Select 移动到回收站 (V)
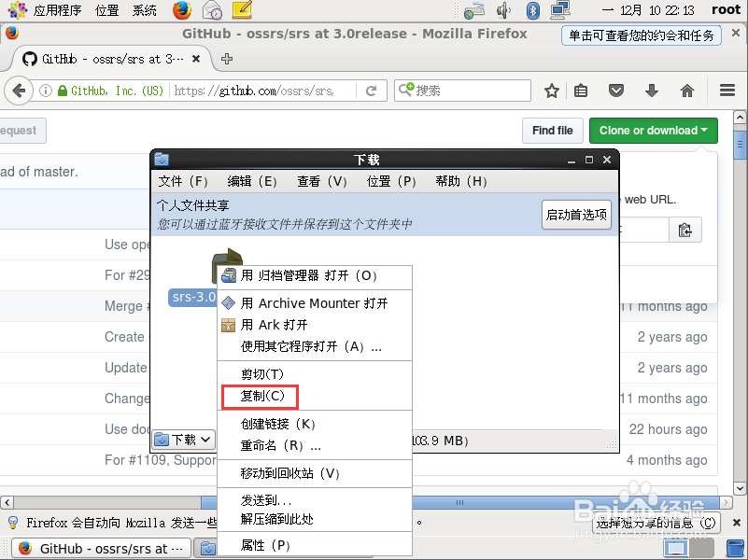This screenshot has width=748, height=560. (315, 473)
